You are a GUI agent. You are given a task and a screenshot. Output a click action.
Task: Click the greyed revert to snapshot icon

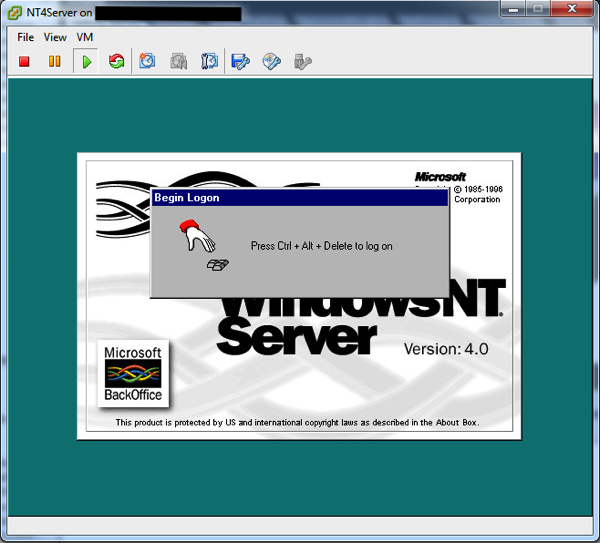tap(178, 61)
